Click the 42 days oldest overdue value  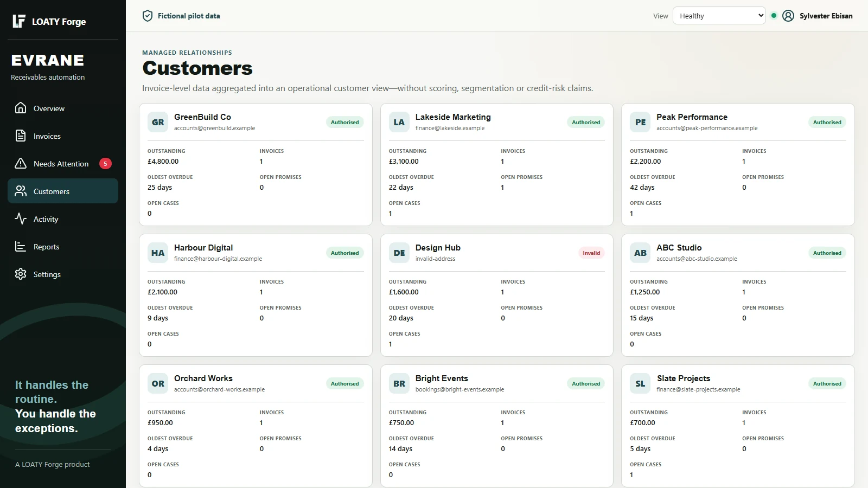tap(642, 187)
